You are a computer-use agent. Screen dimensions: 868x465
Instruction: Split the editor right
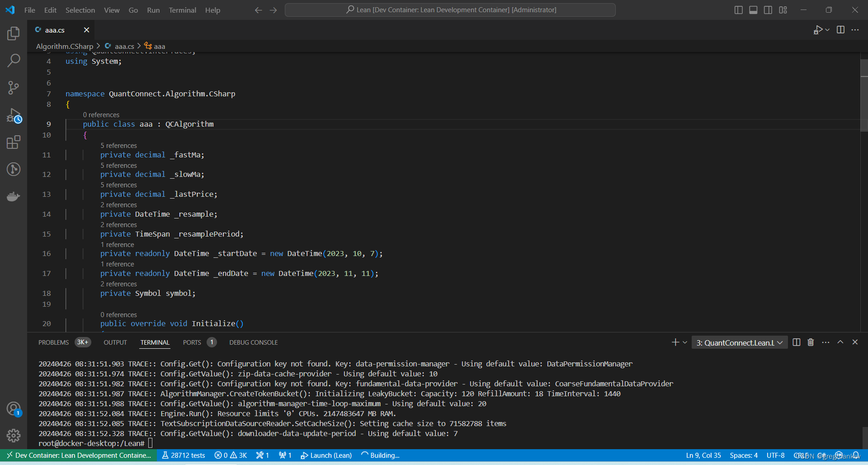point(840,30)
